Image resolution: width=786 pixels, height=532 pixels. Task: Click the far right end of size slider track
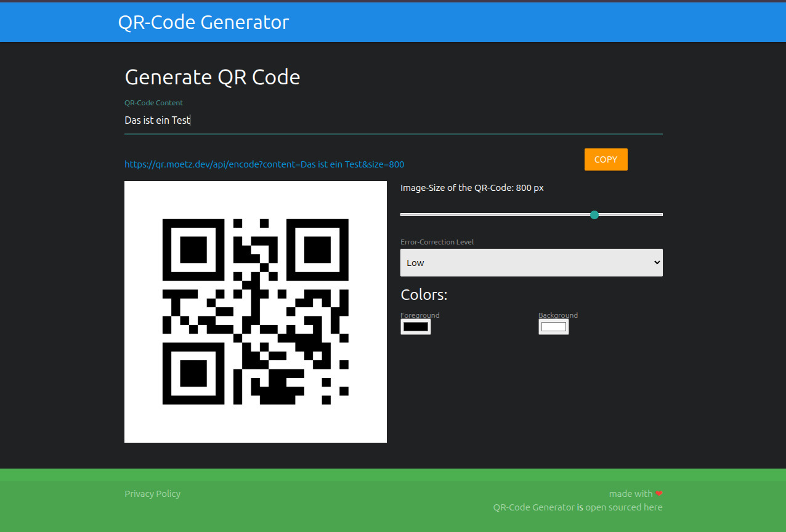click(x=661, y=214)
